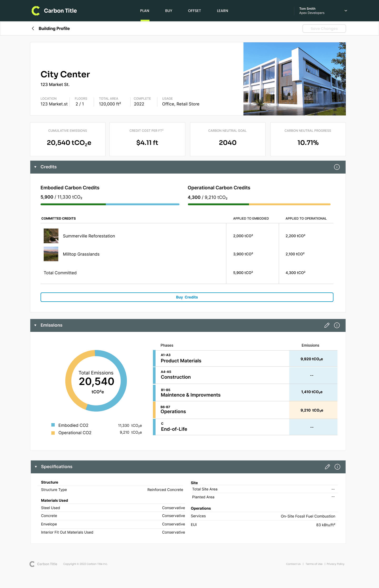Collapse the Credits section

35,167
